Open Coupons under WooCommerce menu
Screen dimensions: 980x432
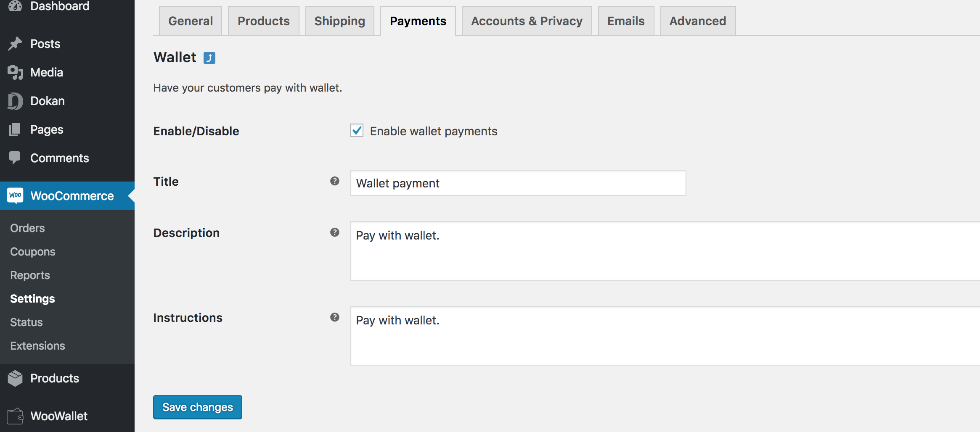click(33, 252)
